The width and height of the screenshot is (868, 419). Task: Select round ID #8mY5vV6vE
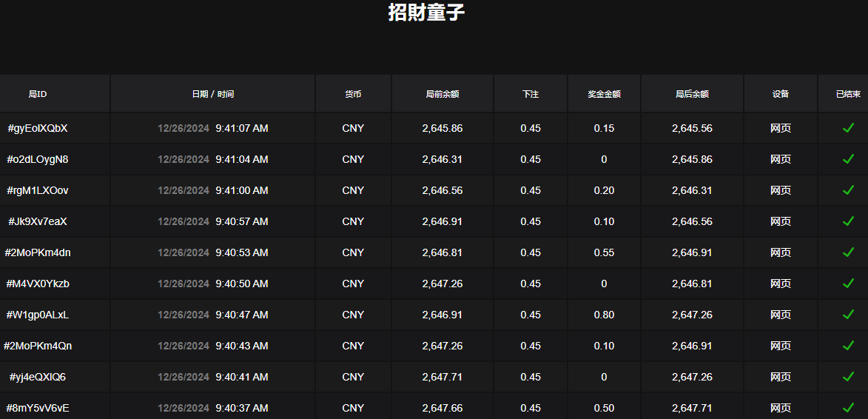[x=38, y=408]
